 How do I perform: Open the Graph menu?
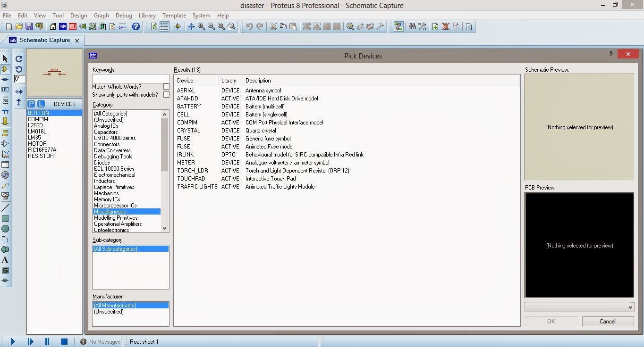102,15
